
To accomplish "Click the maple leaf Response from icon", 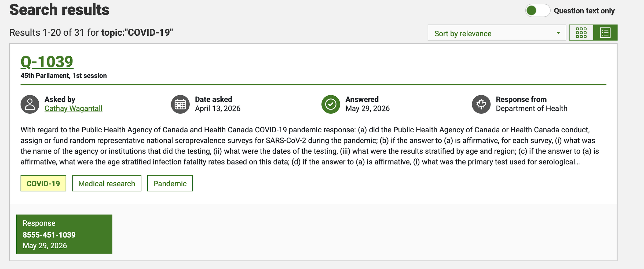I will pos(481,104).
